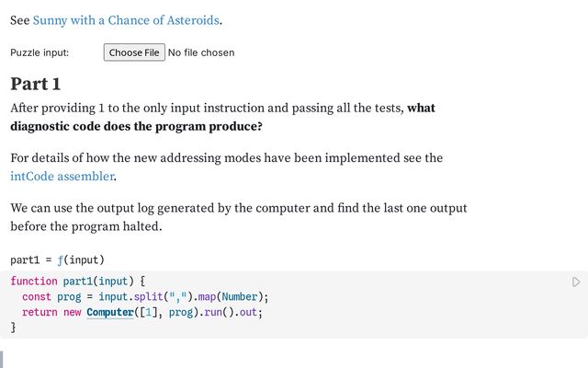Run the part1 code cell
This screenshot has height=368, width=588.
click(576, 282)
